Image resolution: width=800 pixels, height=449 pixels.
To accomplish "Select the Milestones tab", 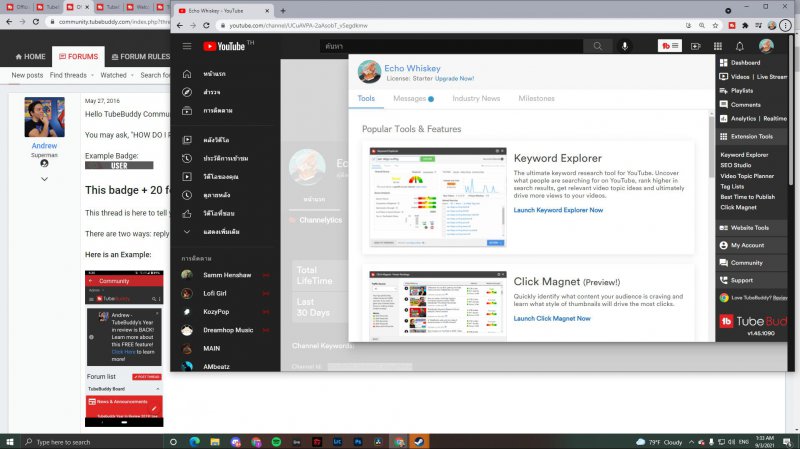I will pyautogui.click(x=536, y=99).
